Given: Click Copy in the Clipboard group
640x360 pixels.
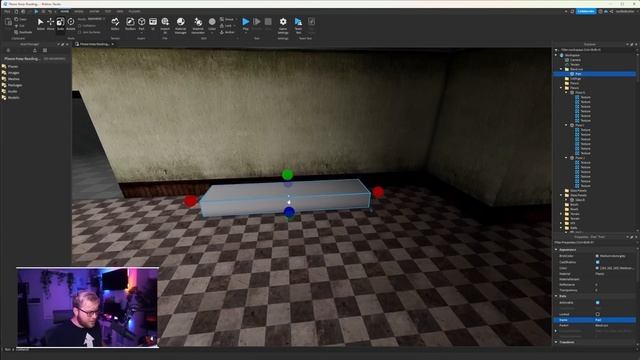Looking at the screenshot, I should coord(20,19).
